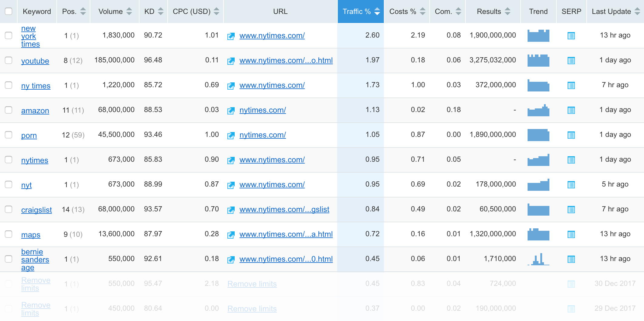Open SERP snapshot icon for new york times row
Image resolution: width=644 pixels, height=321 pixels.
571,36
